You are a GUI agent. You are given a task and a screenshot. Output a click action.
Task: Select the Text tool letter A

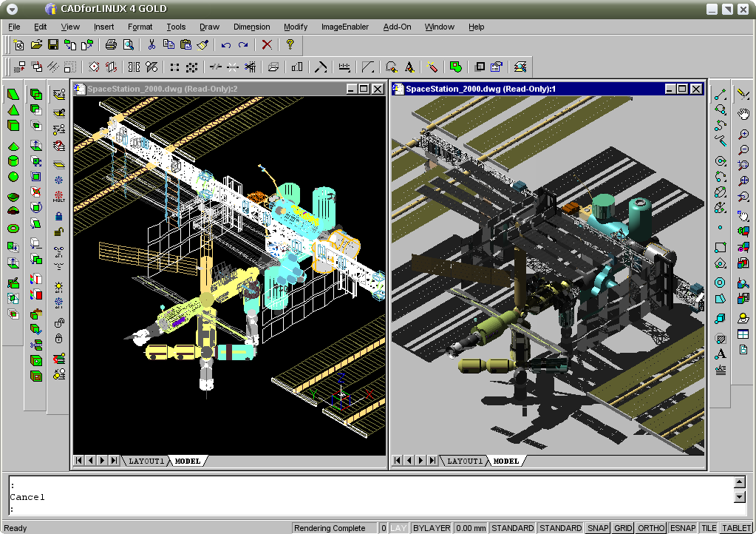[721, 354]
